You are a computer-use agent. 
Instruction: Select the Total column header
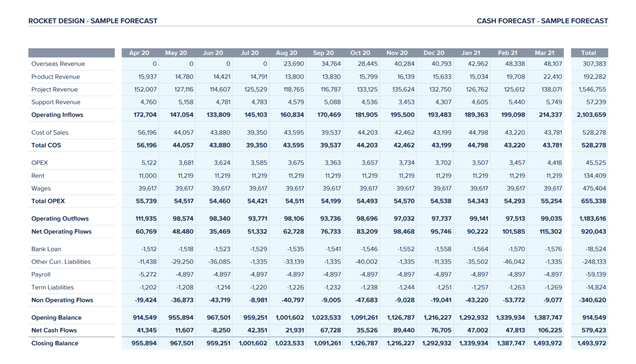[589, 53]
